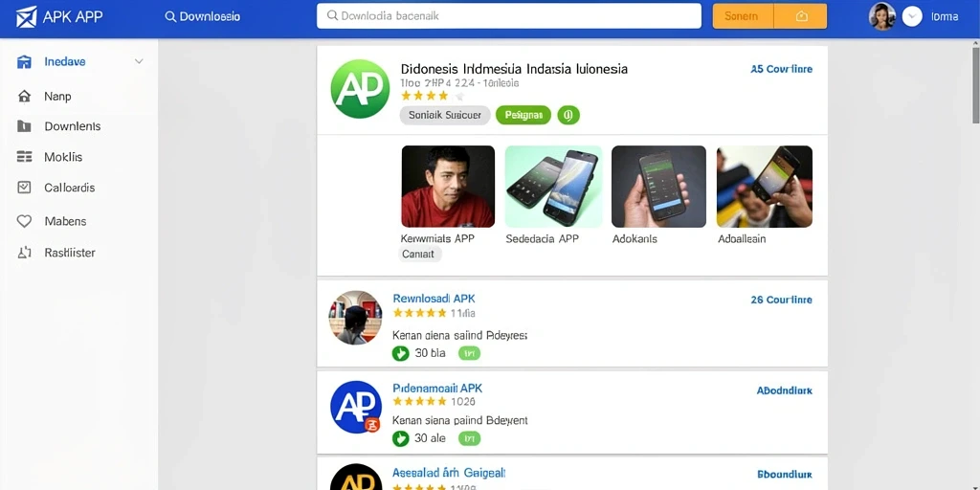The height and width of the screenshot is (490, 980).
Task: Open the Bboundlurk link
Action: tap(785, 475)
